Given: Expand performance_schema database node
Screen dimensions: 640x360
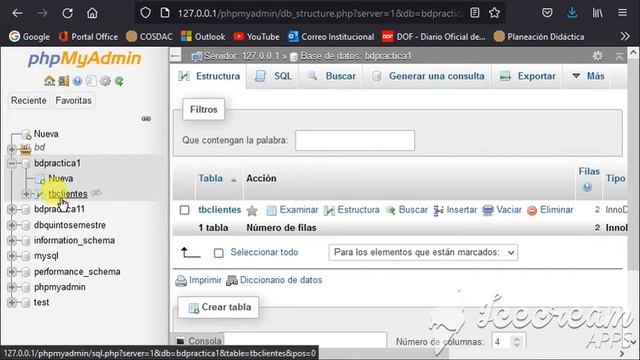Looking at the screenshot, I should [12, 271].
